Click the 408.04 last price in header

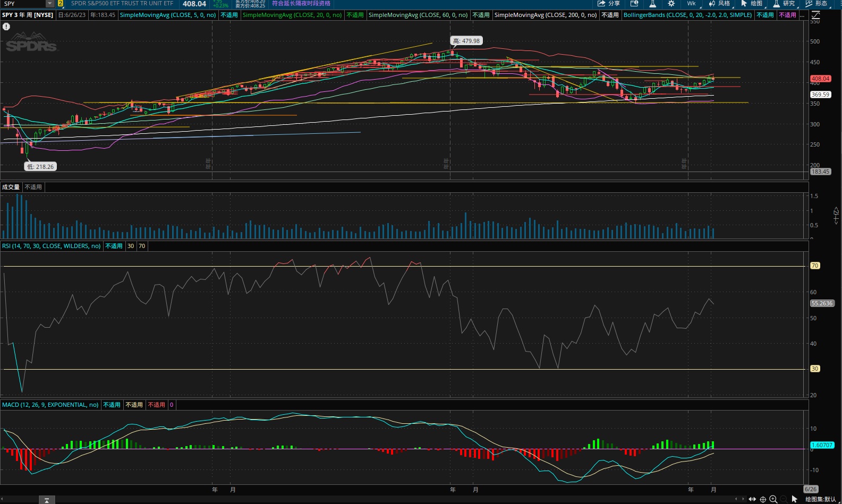(194, 4)
